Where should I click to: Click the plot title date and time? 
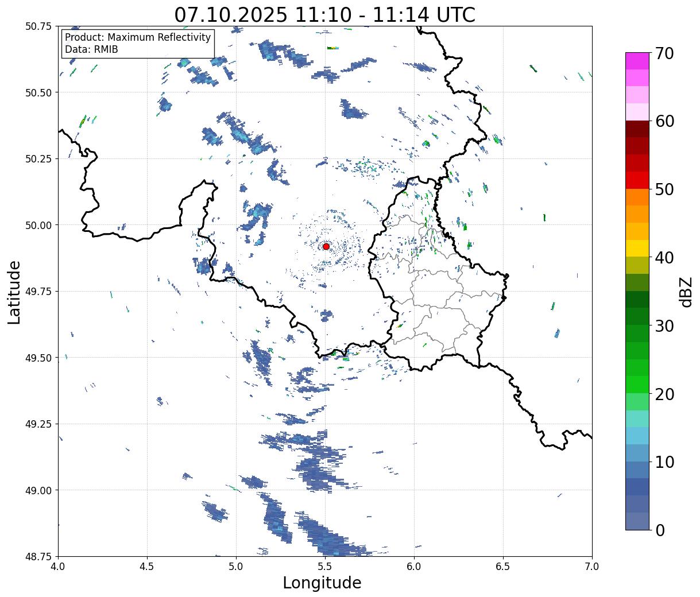coord(325,14)
